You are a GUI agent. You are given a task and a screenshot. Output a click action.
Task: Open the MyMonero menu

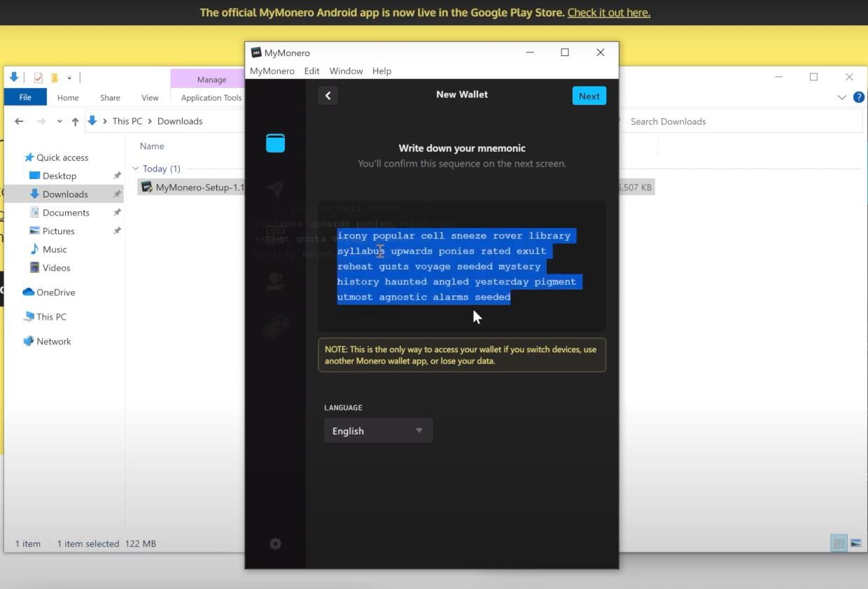(x=272, y=71)
